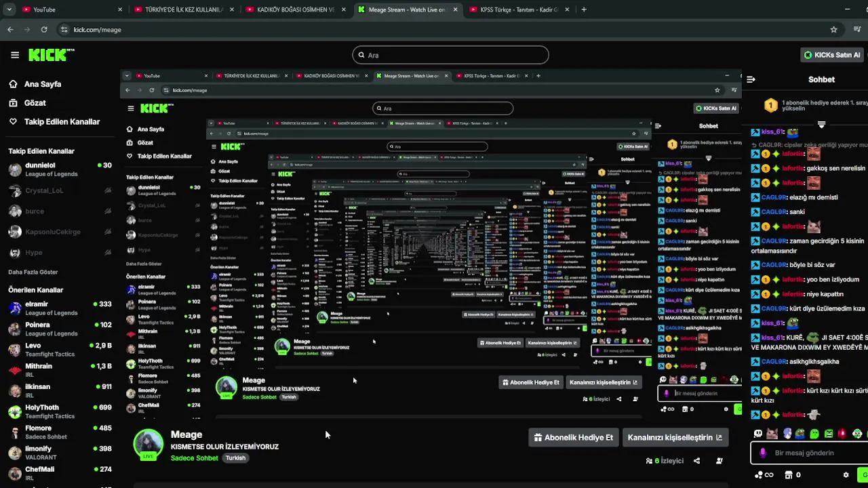Open KapsonluCekirge channel in sidebar
Screen dimensions: 868x488
click(x=60, y=232)
